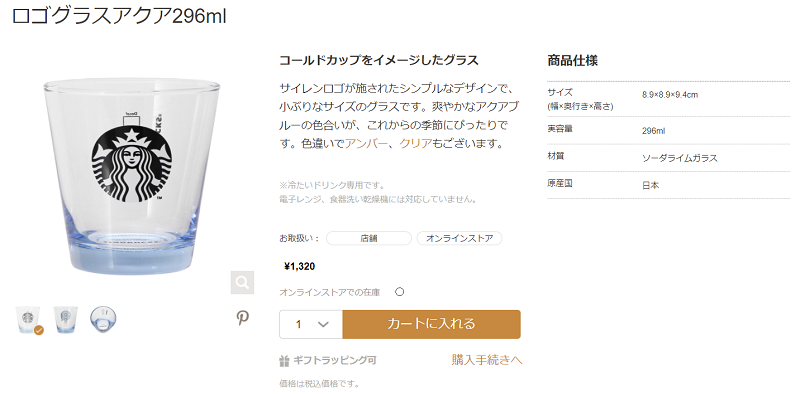Image resolution: width=800 pixels, height=394 pixels.
Task: Click the オンラインストア availability tag
Action: pyautogui.click(x=459, y=238)
